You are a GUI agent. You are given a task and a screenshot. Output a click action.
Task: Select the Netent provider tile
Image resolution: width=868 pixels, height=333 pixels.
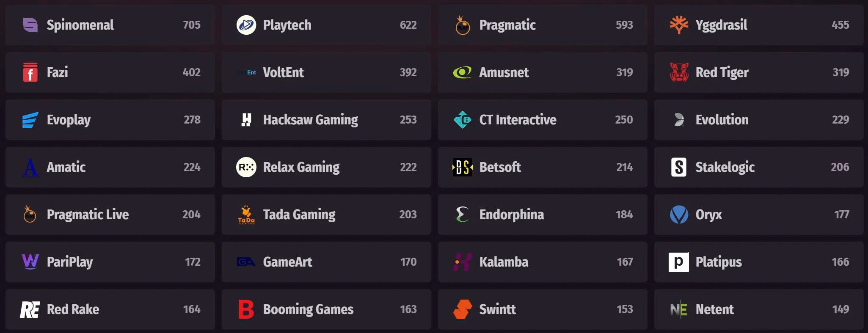click(759, 309)
